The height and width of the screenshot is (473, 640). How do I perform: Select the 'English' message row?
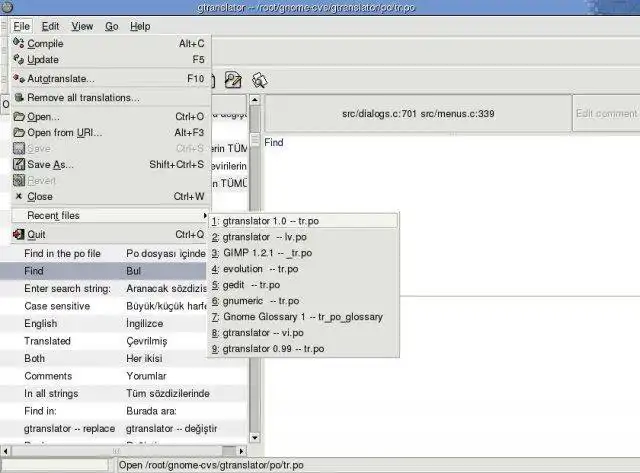[104, 324]
